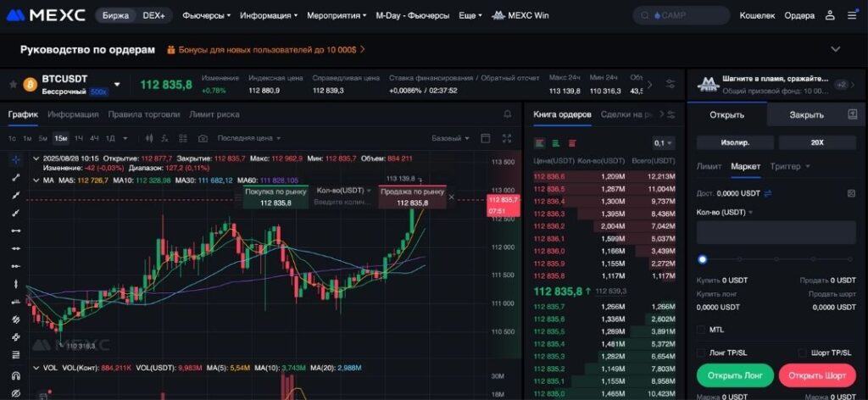Open order book settings sliders icon
This screenshot has width=868, height=400.
coord(671,114)
